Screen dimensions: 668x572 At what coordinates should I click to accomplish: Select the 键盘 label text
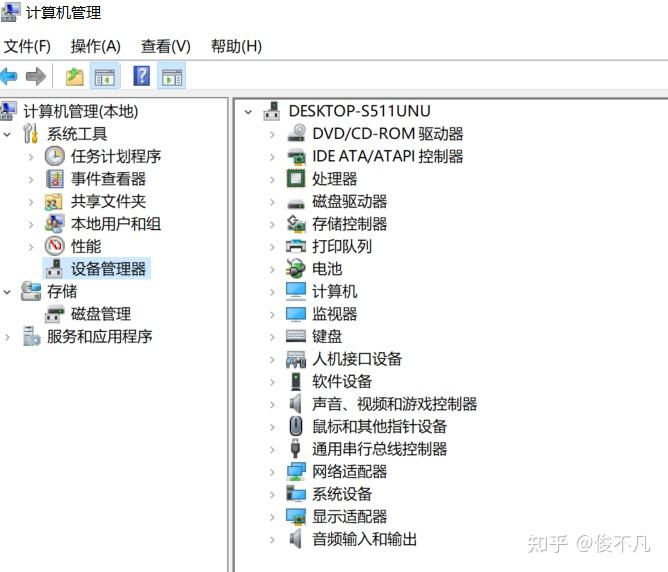pos(327,336)
